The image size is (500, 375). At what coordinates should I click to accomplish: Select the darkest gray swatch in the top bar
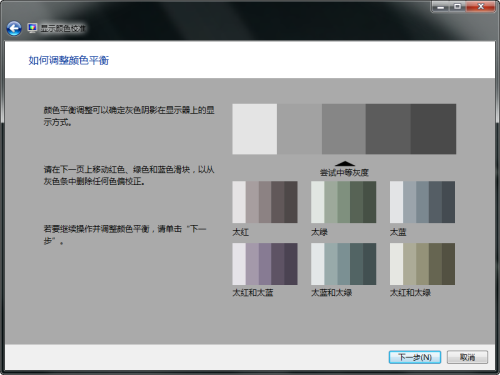[x=433, y=129]
